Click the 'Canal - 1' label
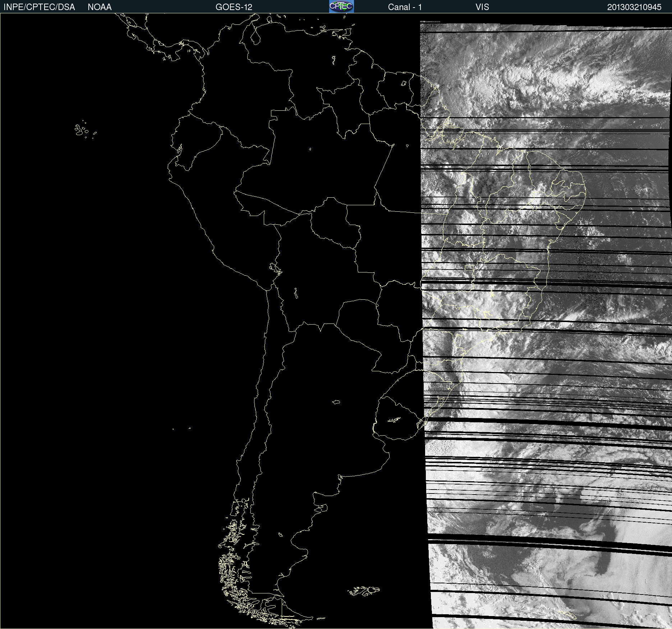The width and height of the screenshot is (672, 629). [405, 7]
